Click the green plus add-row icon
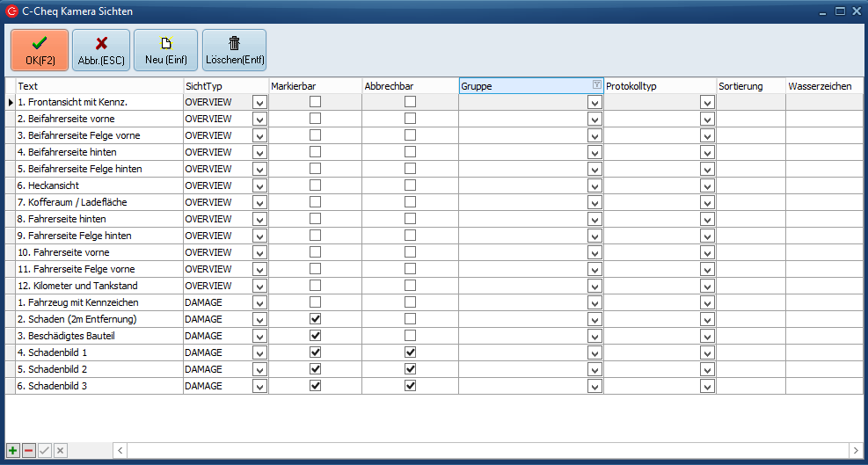 (x=12, y=450)
